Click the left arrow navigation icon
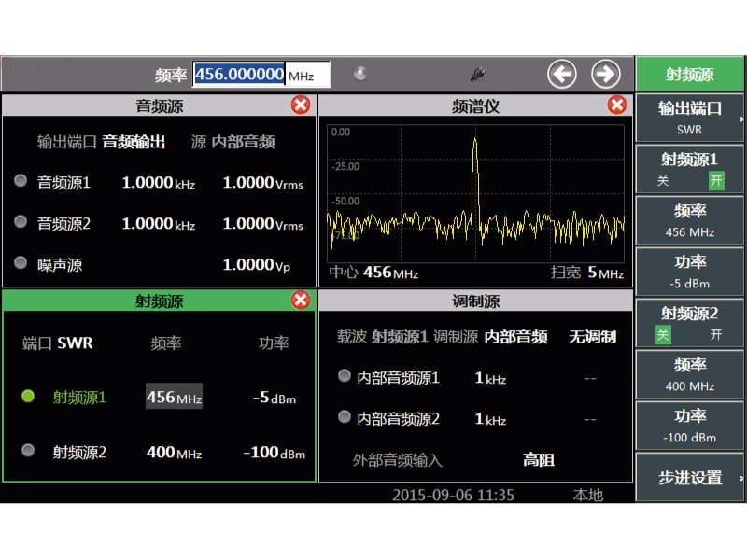Screen dimensions: 747x560 pyautogui.click(x=561, y=75)
